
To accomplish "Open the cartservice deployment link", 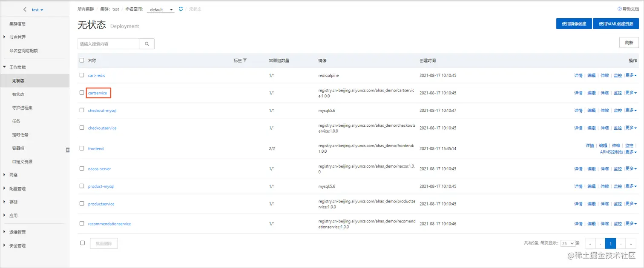I will coord(98,93).
